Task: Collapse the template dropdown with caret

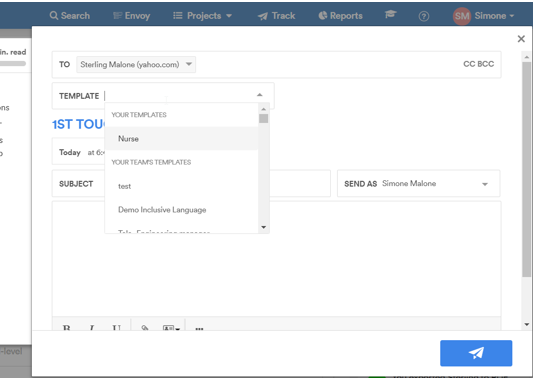Action: click(260, 95)
